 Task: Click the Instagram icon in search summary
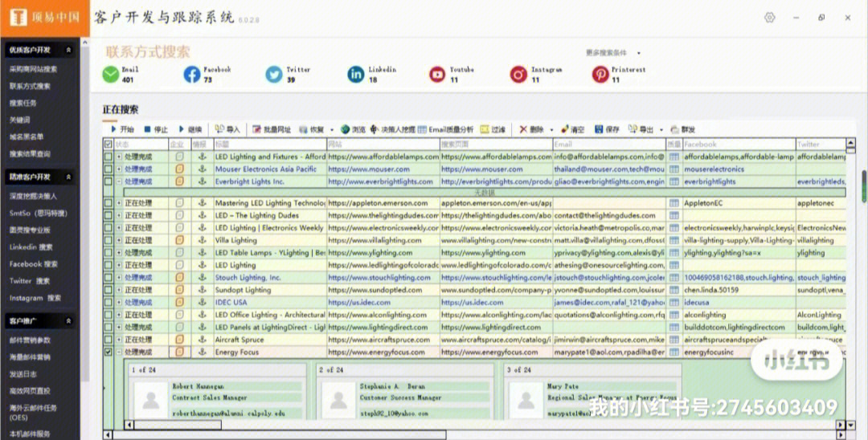[x=518, y=75]
